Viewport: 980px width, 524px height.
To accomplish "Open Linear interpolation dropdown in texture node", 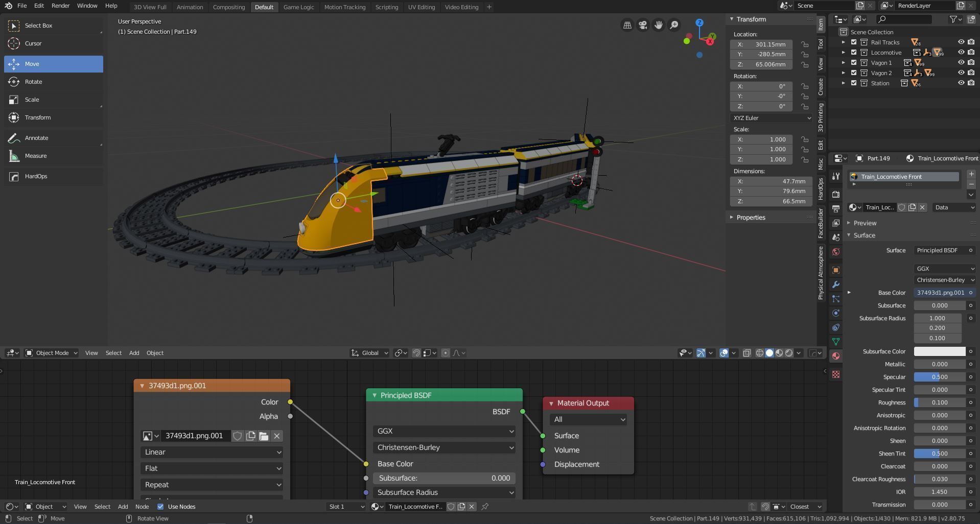I will point(212,452).
